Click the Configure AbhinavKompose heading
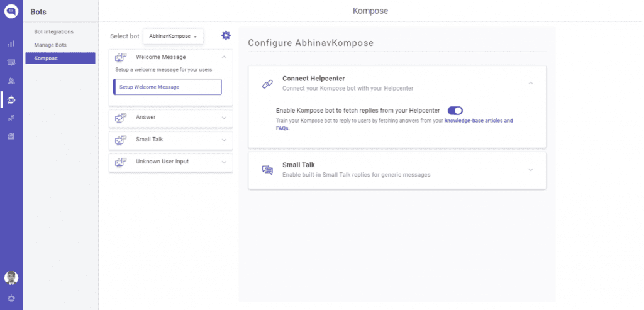644x310 pixels. [311, 43]
